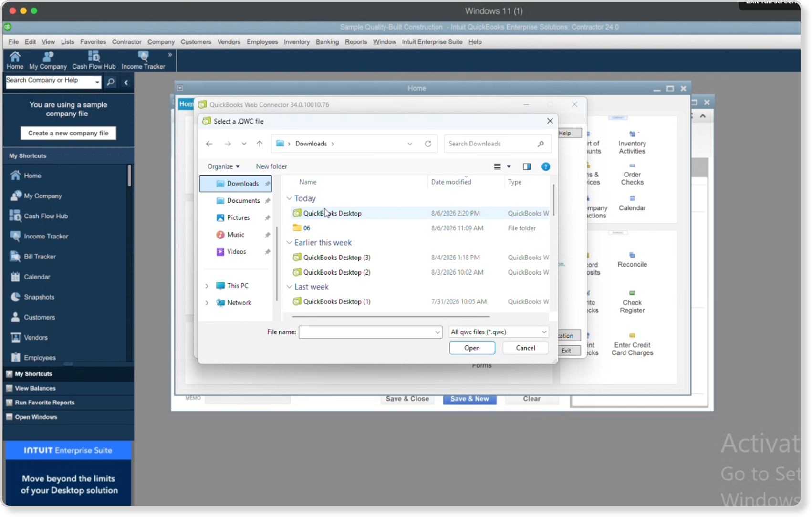Image resolution: width=812 pixels, height=517 pixels.
Task: Collapse the Earlier this week group
Action: [x=289, y=243]
